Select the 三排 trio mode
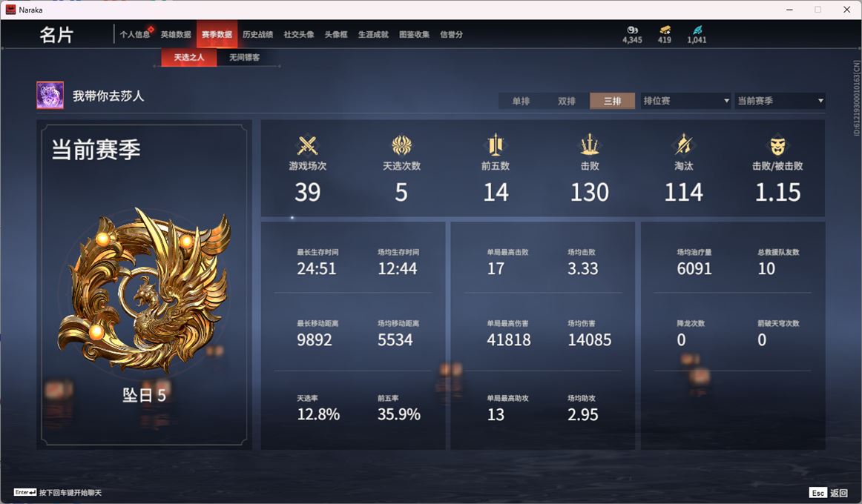Viewport: 862px width, 504px height. [x=613, y=101]
